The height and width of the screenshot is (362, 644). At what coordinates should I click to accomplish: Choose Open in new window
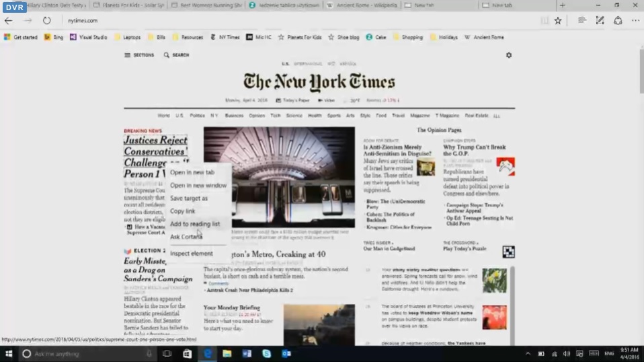tap(198, 185)
